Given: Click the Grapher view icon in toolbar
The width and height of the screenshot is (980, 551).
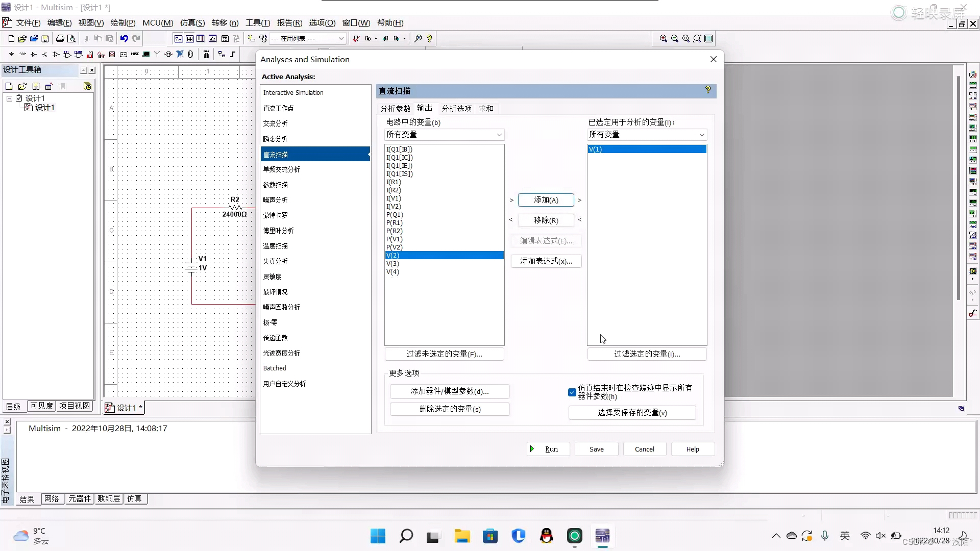Looking at the screenshot, I should [x=212, y=38].
